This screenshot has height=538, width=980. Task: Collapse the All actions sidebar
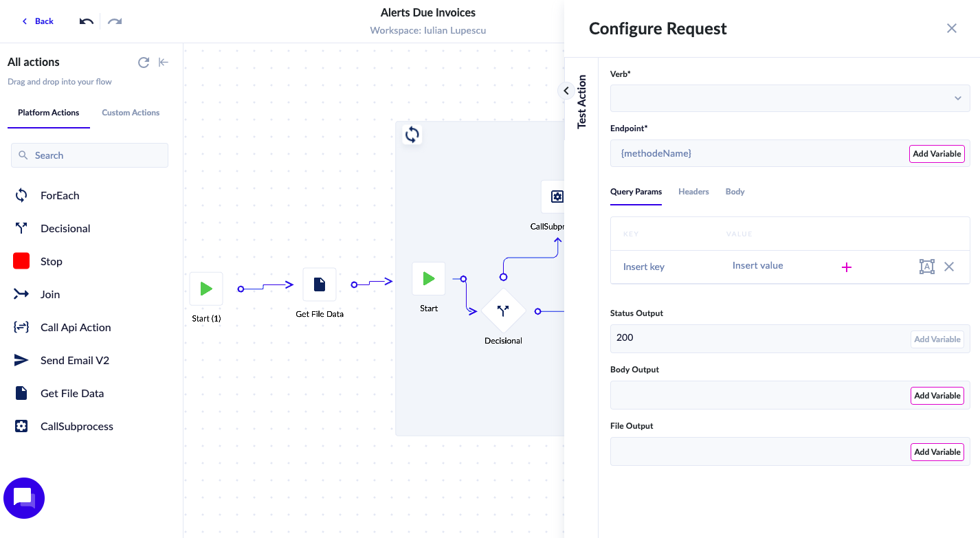[164, 63]
